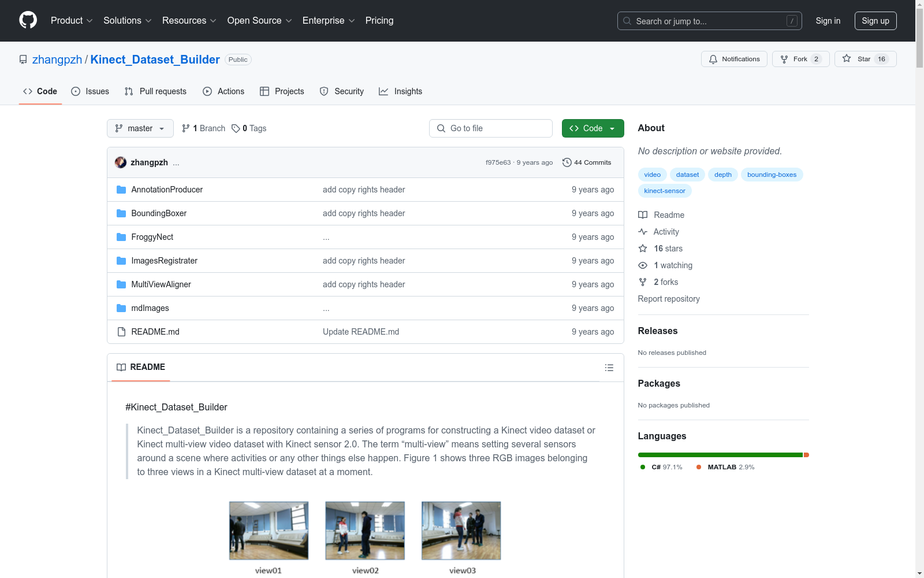Select the README tab header

tap(141, 367)
